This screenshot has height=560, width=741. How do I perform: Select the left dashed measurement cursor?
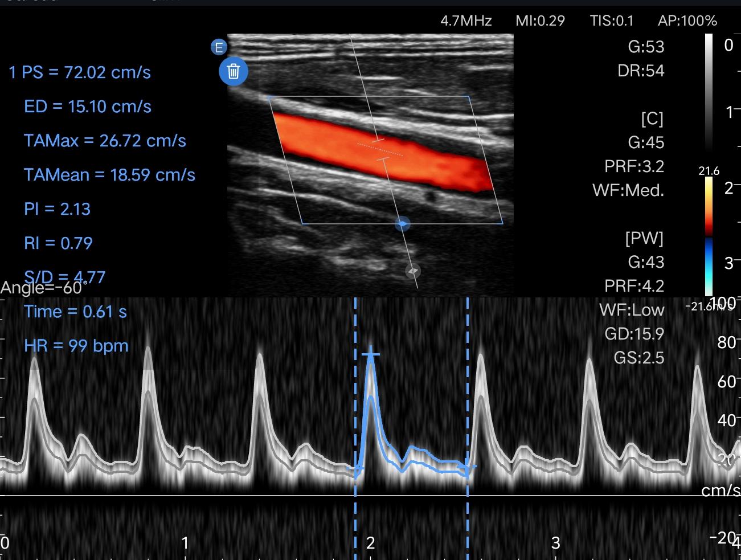pyautogui.click(x=355, y=399)
